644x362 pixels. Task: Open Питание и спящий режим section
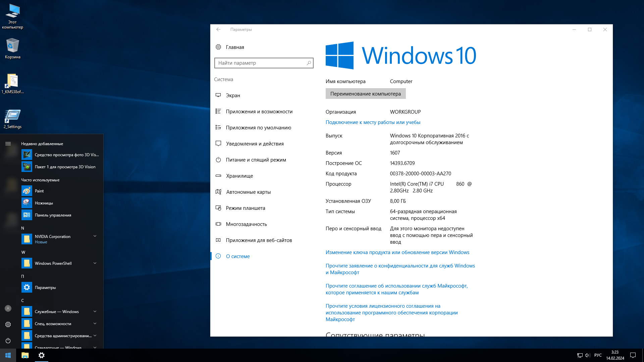[x=256, y=160]
